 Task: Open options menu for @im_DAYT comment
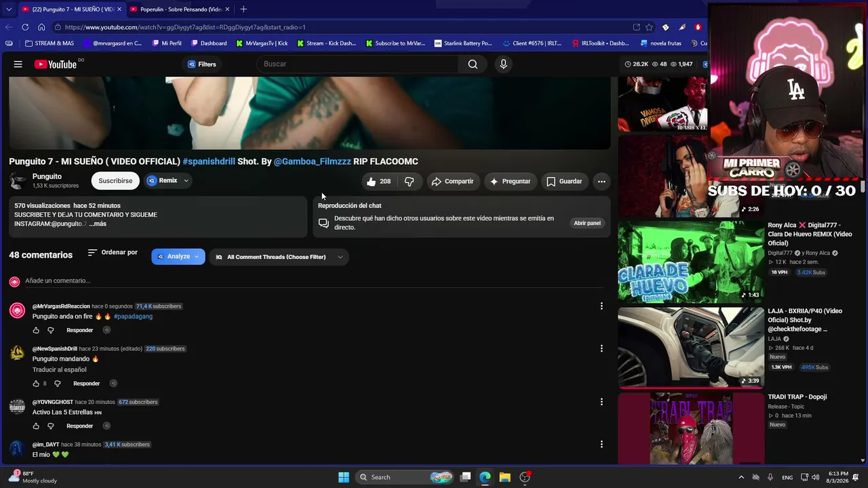point(601,445)
